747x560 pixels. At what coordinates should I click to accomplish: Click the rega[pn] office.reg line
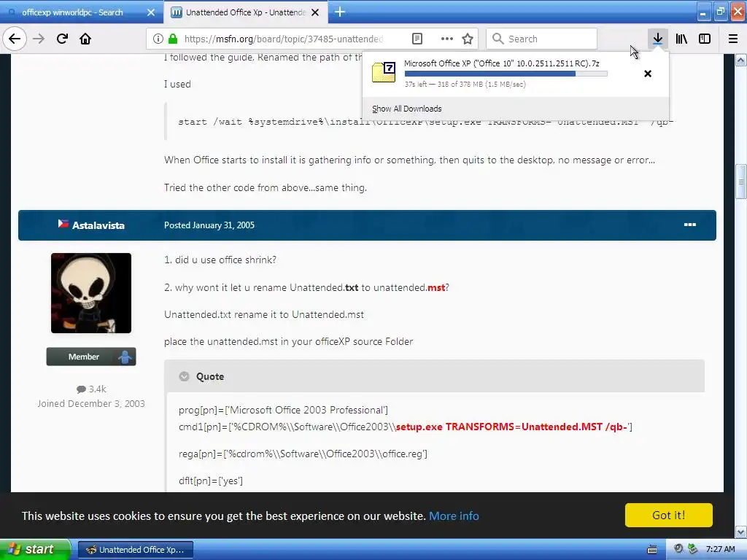tap(303, 454)
